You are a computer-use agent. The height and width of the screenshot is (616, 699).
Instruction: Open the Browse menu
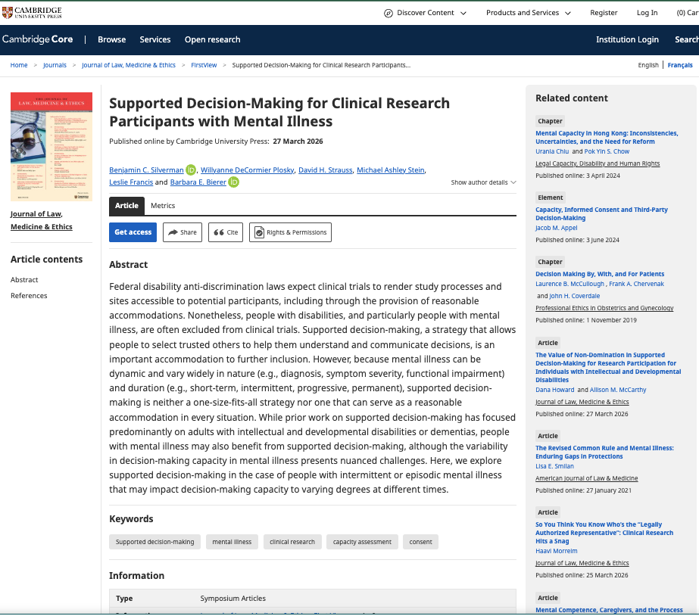click(112, 39)
